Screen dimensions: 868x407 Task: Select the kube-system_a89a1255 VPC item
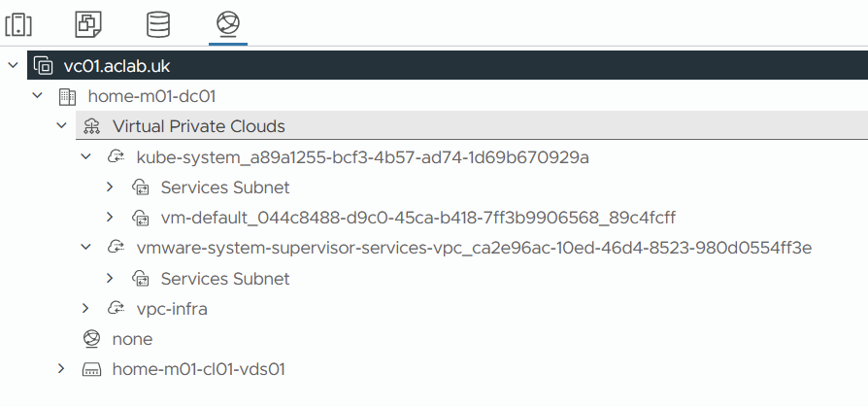pyautogui.click(x=363, y=156)
